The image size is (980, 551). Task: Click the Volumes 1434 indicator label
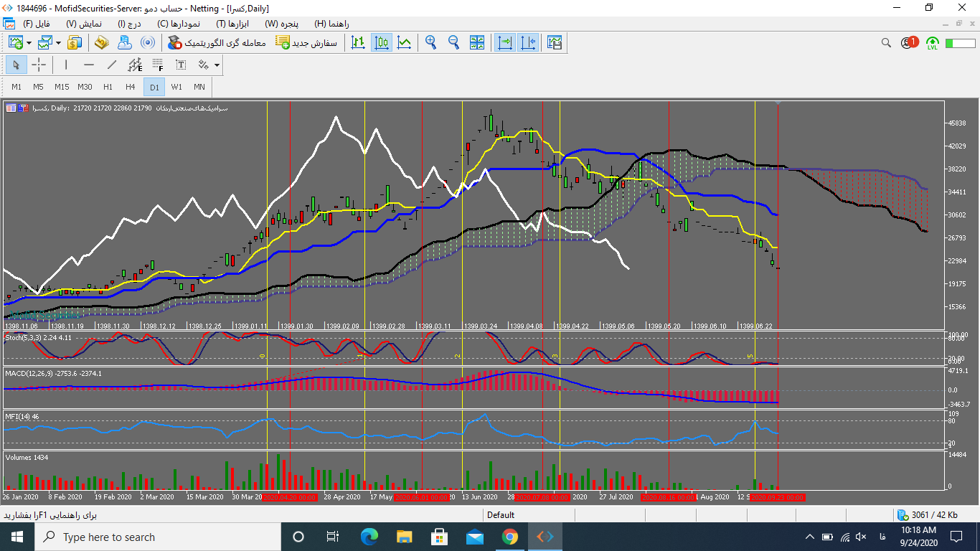(x=27, y=457)
